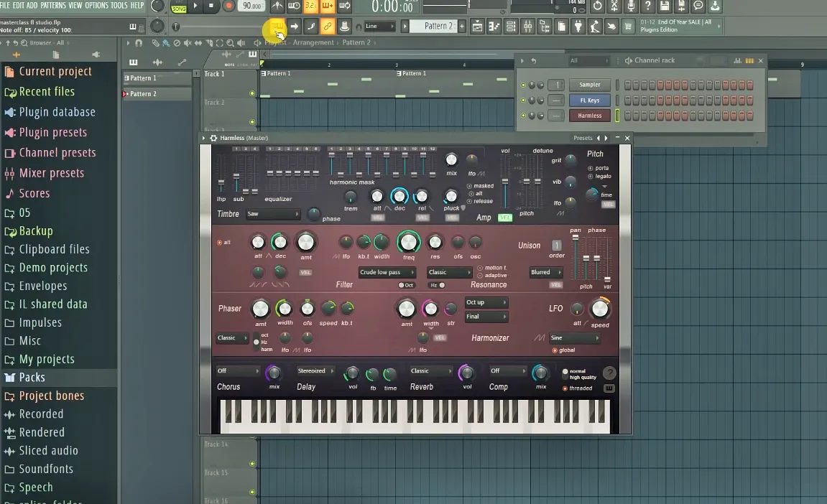
Task: Toggle typing keyboard to piano button
Action: 277,26
